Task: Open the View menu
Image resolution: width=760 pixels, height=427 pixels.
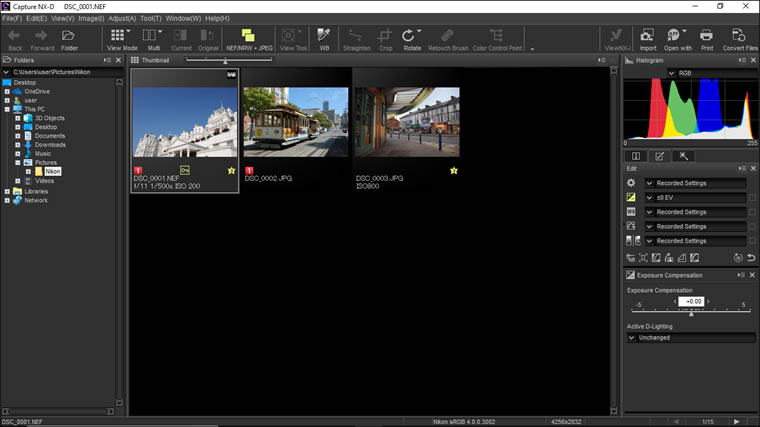Action: tap(63, 18)
